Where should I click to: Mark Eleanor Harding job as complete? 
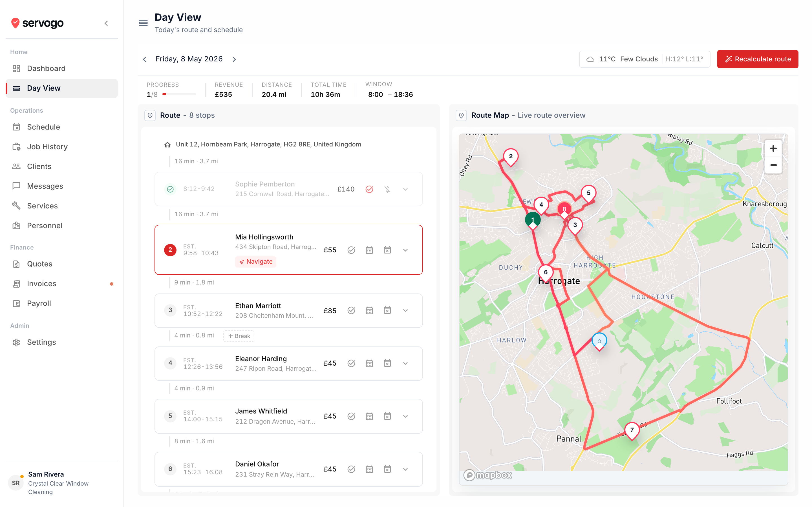[x=351, y=363]
